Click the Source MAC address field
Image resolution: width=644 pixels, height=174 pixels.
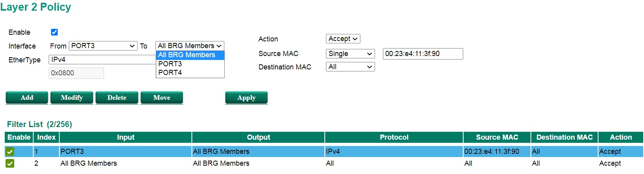point(422,54)
